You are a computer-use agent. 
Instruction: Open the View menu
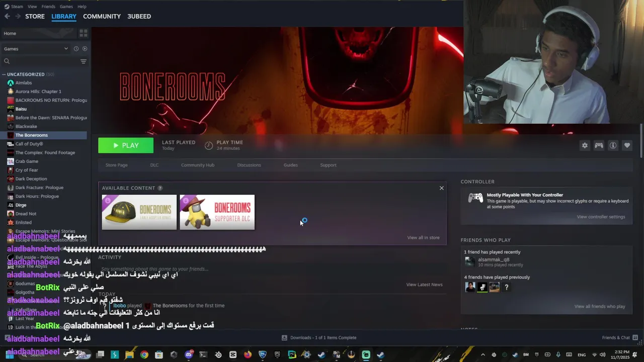32,7
